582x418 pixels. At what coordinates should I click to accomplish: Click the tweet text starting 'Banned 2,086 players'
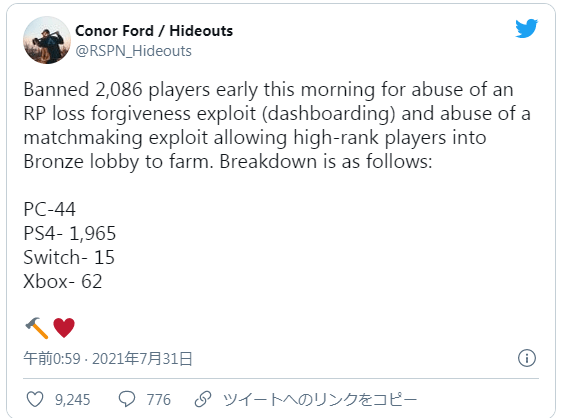tap(277, 125)
